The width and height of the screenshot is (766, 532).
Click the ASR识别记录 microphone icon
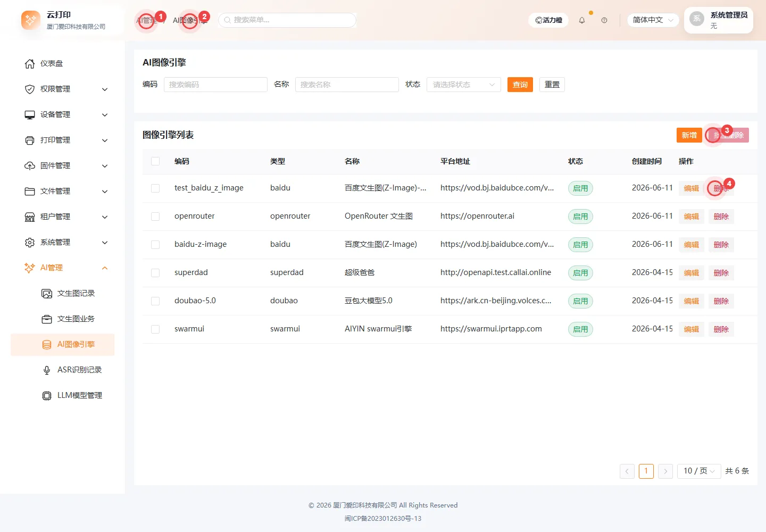(x=47, y=370)
